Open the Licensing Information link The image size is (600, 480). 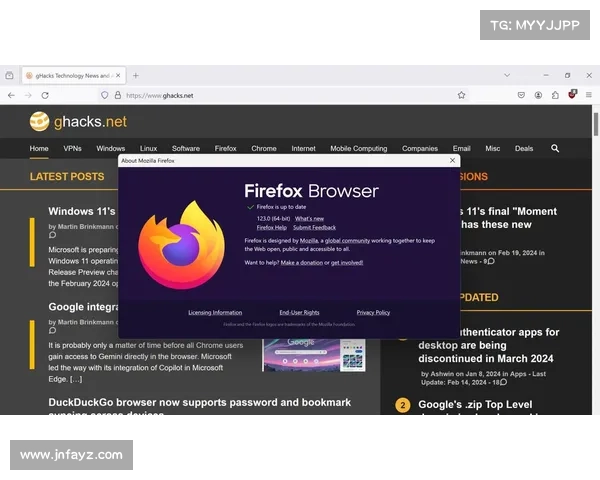pyautogui.click(x=215, y=313)
